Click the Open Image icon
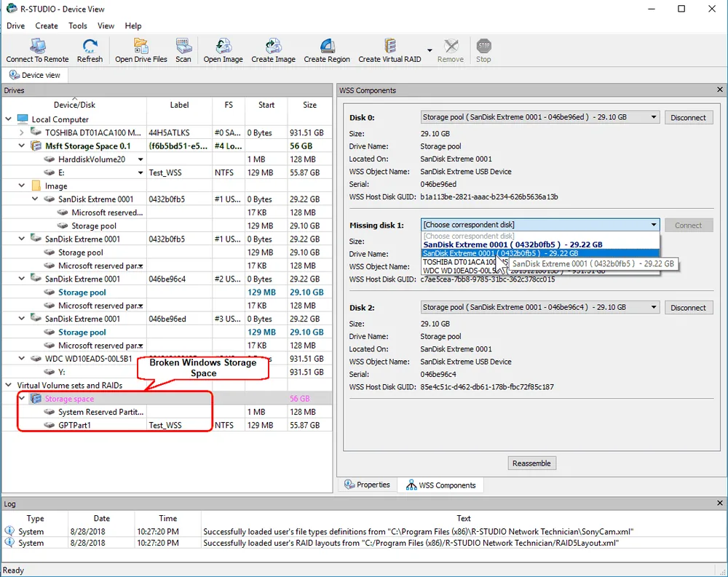The height and width of the screenshot is (577, 728). [223, 51]
